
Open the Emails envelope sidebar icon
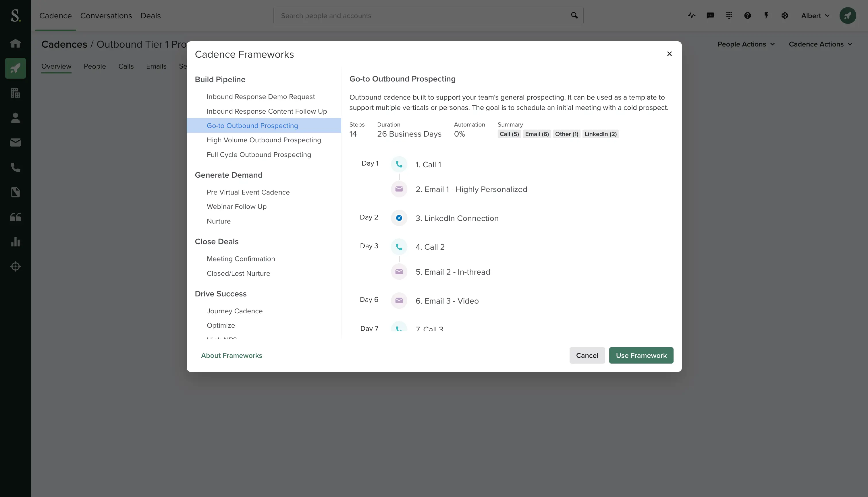coord(16,142)
